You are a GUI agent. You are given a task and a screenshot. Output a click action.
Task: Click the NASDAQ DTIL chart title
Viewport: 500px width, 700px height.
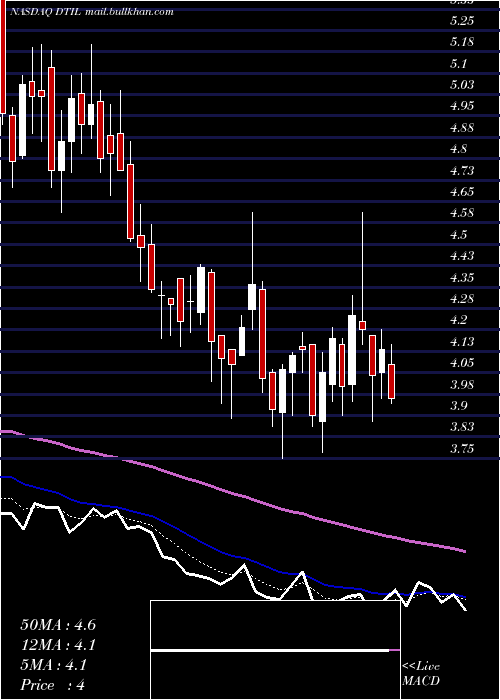pos(91,12)
